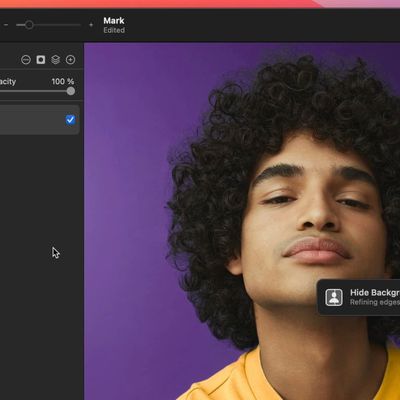Viewport: 400px width, 400px height.
Task: Uncheck the blue layer visibility checkbox
Action: click(70, 120)
